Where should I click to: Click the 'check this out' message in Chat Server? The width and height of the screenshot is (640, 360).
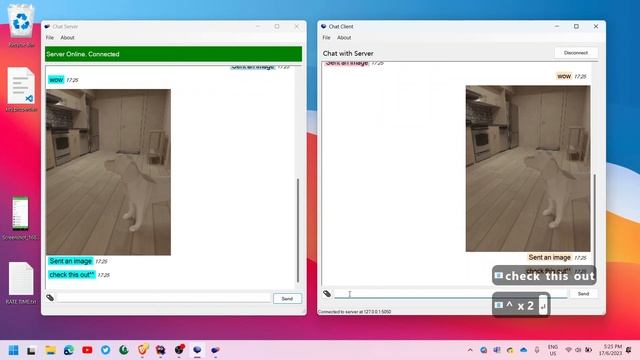coord(72,275)
